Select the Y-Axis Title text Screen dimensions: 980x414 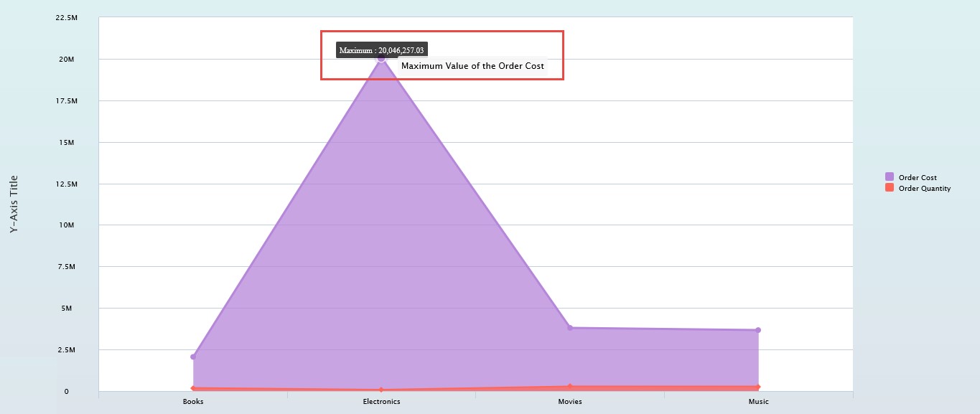(14, 204)
